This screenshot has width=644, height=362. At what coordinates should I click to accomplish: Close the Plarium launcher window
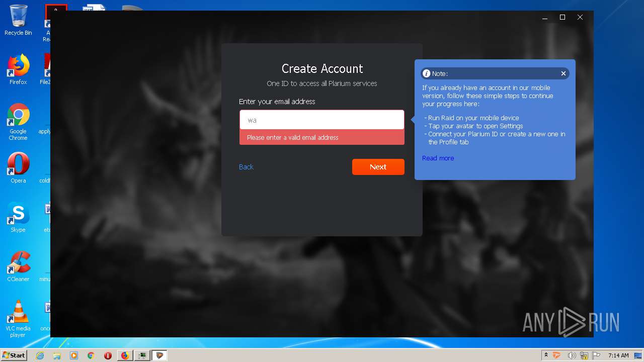click(x=580, y=18)
